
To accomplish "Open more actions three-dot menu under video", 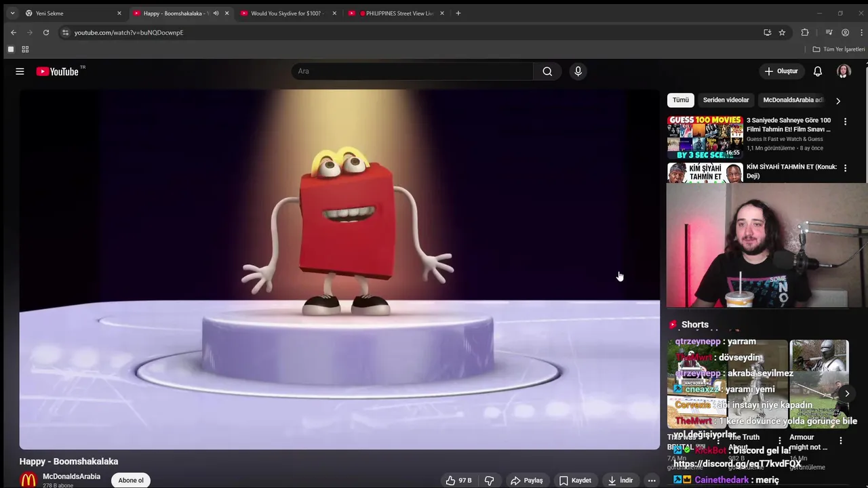I will pos(652,481).
